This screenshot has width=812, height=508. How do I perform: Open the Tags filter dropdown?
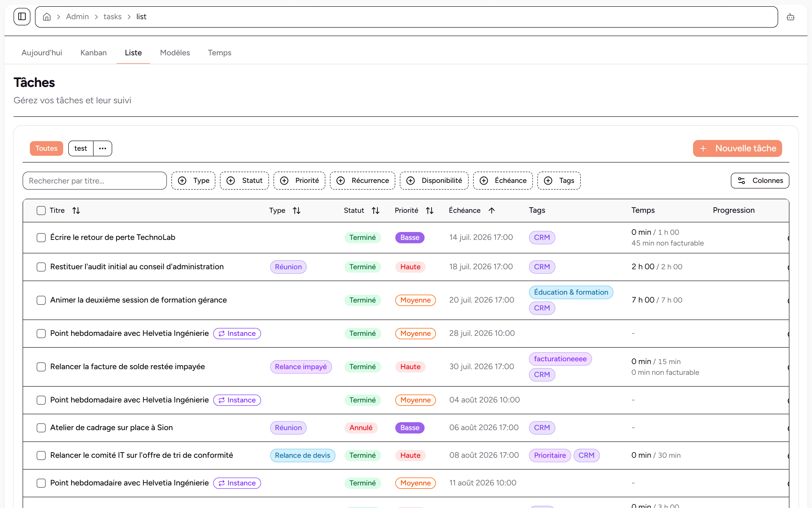pos(559,181)
